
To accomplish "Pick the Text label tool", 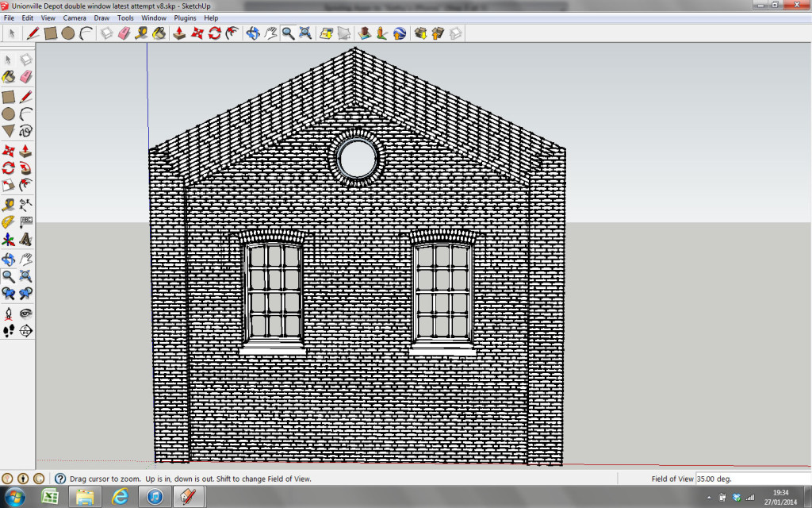I will [25, 222].
